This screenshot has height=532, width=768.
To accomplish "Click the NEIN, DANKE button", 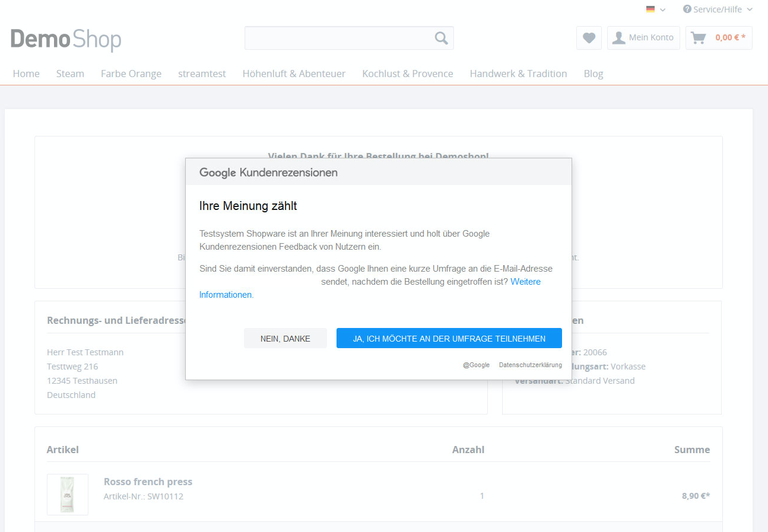I will tap(285, 338).
